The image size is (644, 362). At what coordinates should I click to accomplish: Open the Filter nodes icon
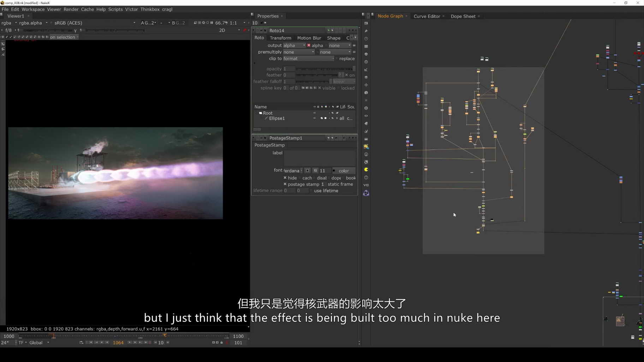click(x=366, y=62)
